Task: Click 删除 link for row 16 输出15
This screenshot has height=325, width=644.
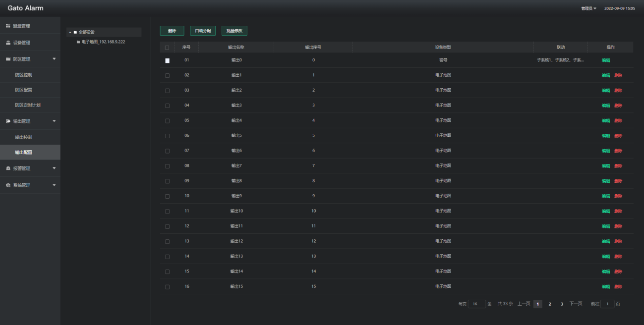Action: (x=618, y=287)
